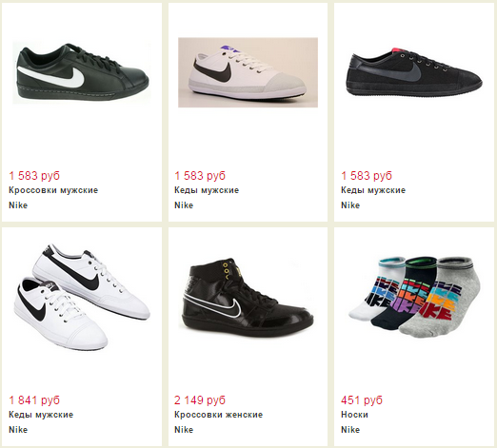Open the pair of white Nike sneakers
This screenshot has height=448, width=497.
[x=82, y=297]
